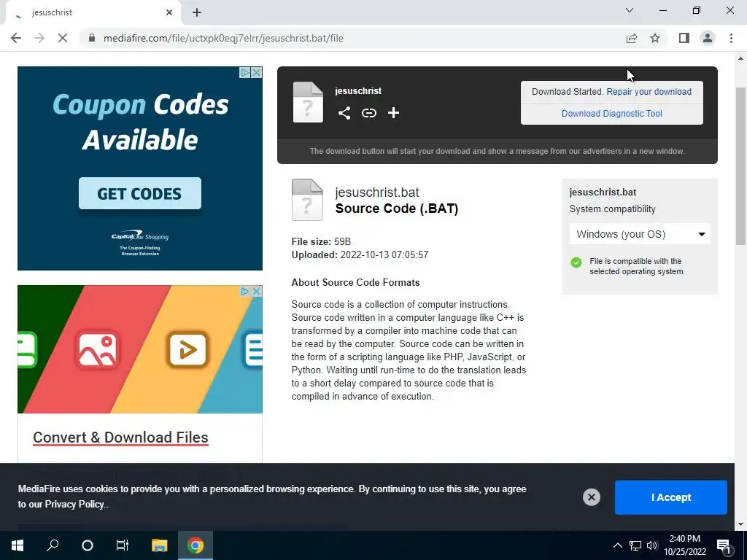This screenshot has height=560, width=747.
Task: Open Cortana from the taskbar
Action: coord(88,545)
